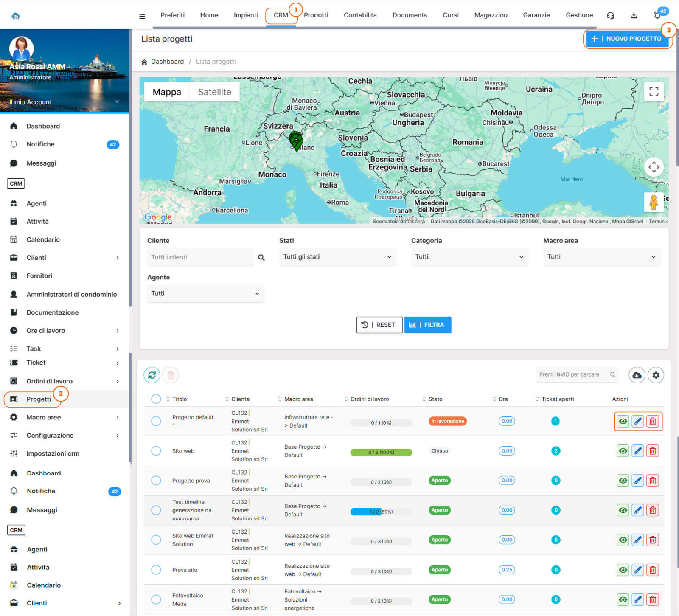Open the Stati dropdown
Image resolution: width=679 pixels, height=616 pixels.
337,257
